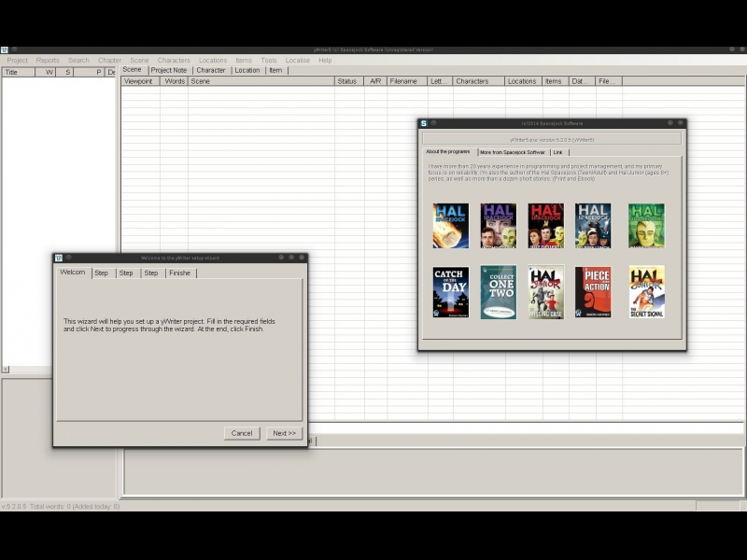Open Hal Junior The Secret Signal cover

point(646,293)
